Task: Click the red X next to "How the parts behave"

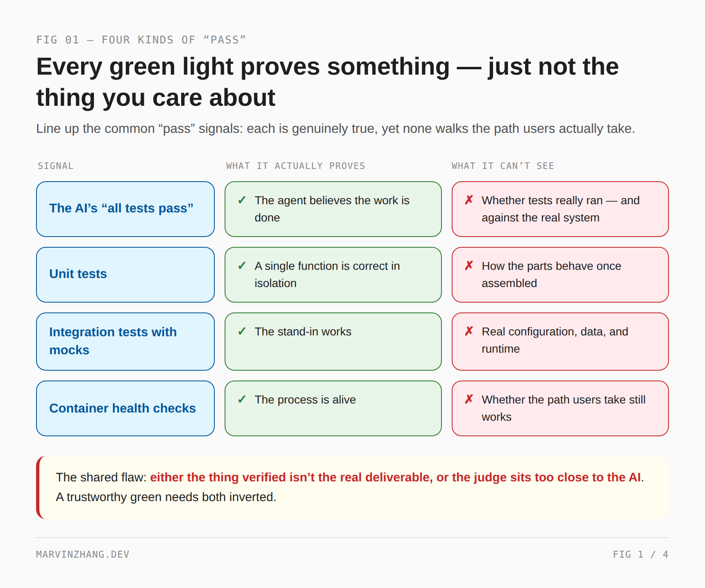Action: click(469, 266)
